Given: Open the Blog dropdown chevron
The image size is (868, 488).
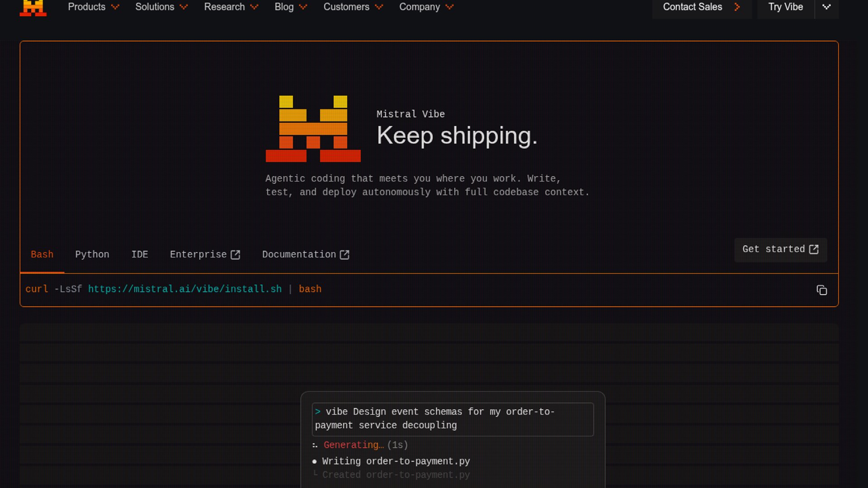Looking at the screenshot, I should [x=303, y=7].
